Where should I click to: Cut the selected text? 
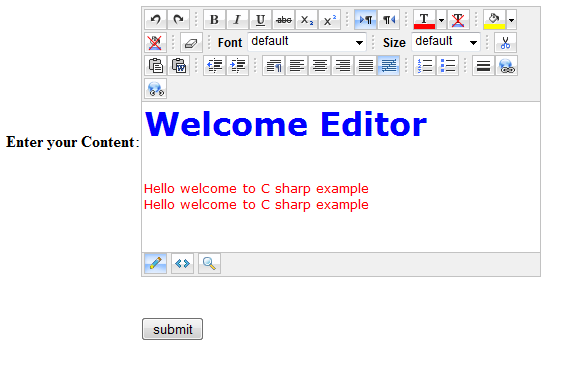click(505, 43)
